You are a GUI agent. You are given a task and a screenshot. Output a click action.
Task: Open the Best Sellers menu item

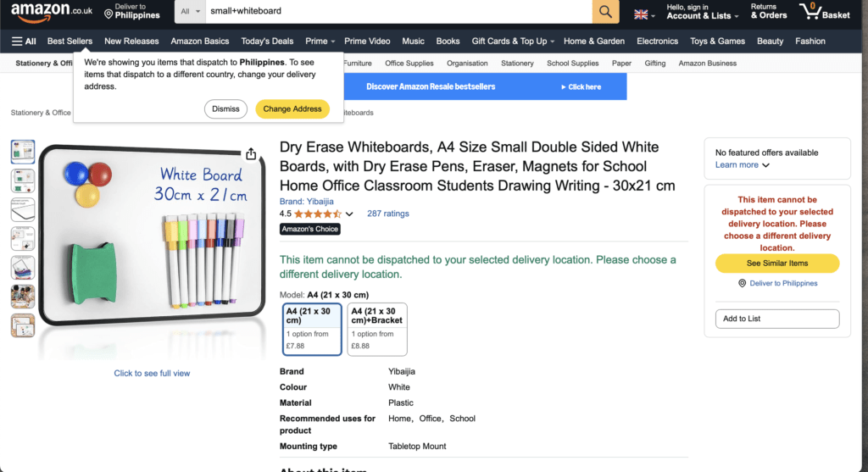pyautogui.click(x=70, y=41)
